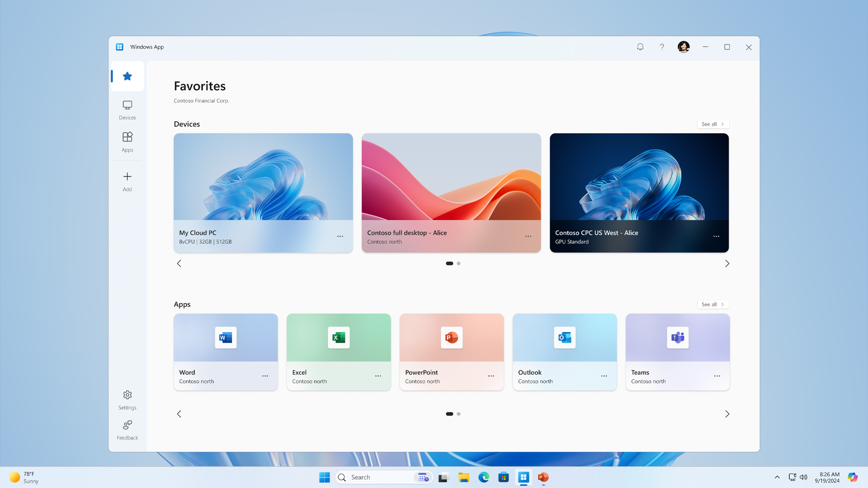Open the Word app from favorites
Viewport: 868px width, 488px height.
[226, 338]
